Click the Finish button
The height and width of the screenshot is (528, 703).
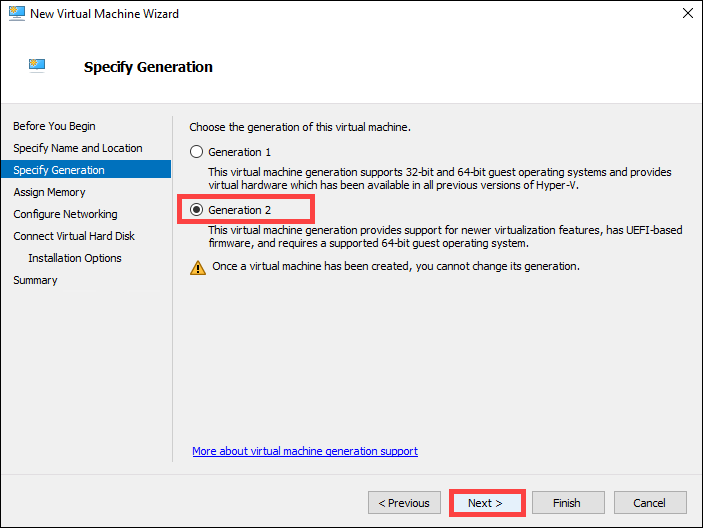569,502
